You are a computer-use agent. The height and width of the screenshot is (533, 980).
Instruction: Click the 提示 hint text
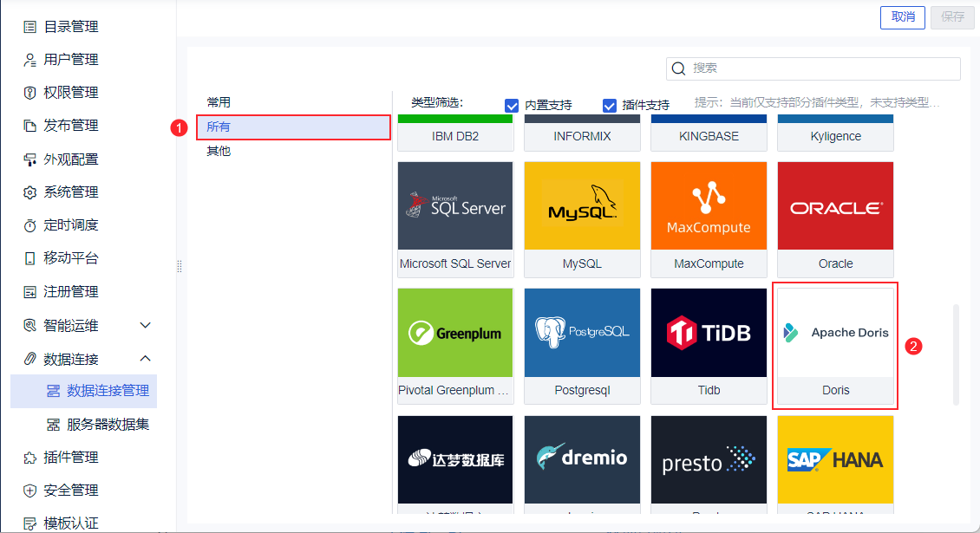coord(817,102)
